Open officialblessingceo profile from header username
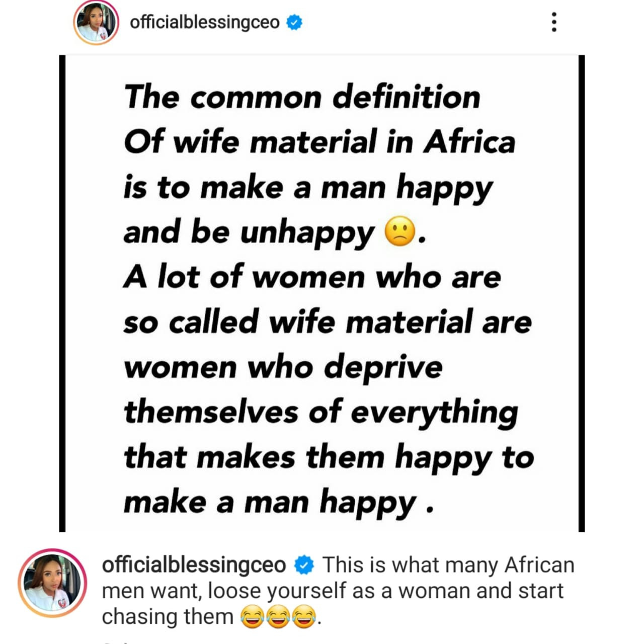Screen dimensions: 644x644 point(204,23)
